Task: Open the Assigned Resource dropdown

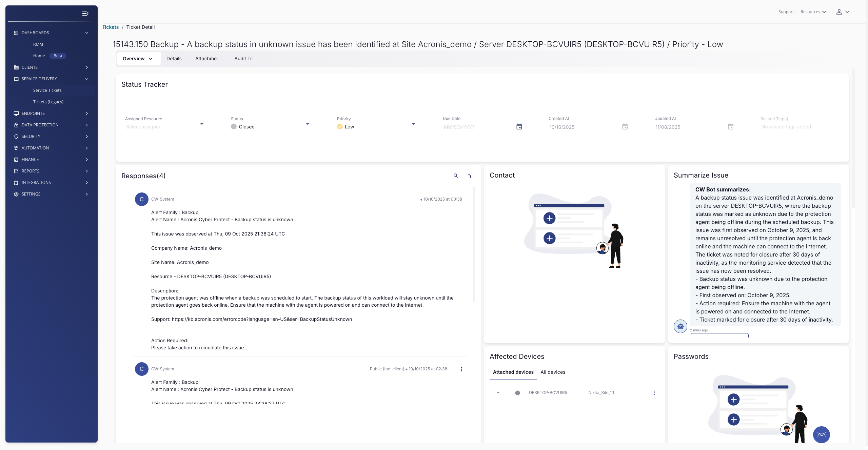Action: pyautogui.click(x=164, y=126)
